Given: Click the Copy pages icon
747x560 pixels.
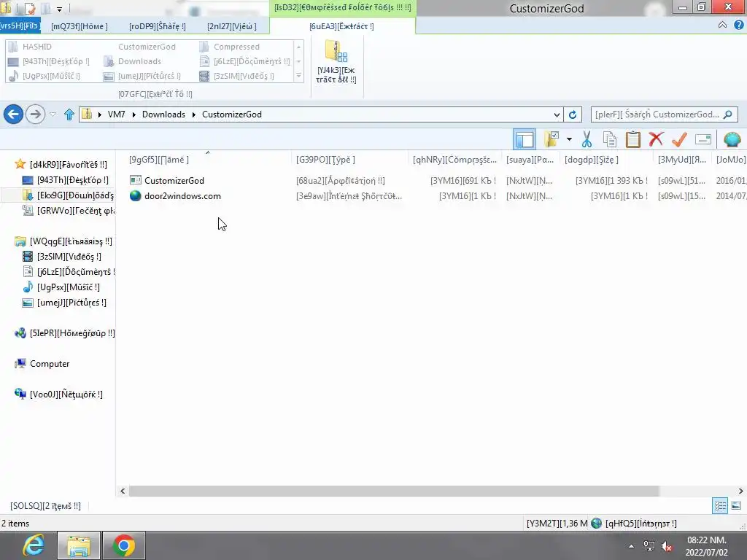Looking at the screenshot, I should [x=610, y=139].
